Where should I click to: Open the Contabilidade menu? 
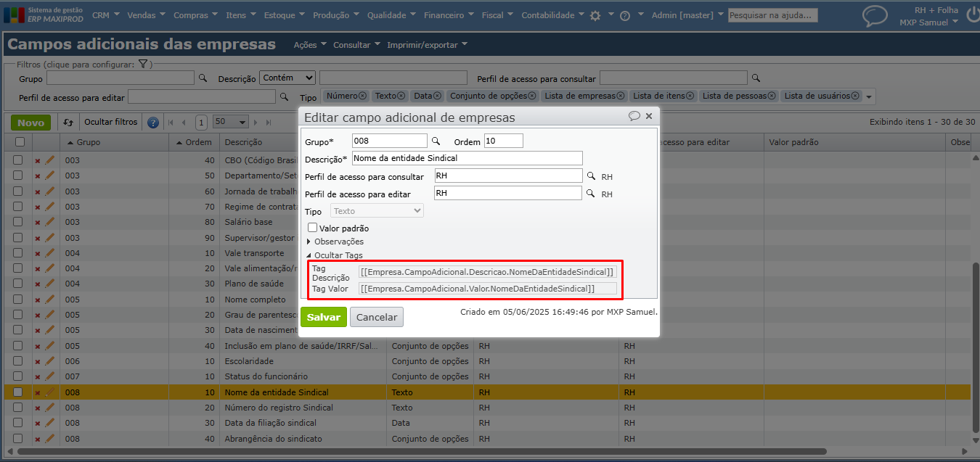(x=552, y=15)
